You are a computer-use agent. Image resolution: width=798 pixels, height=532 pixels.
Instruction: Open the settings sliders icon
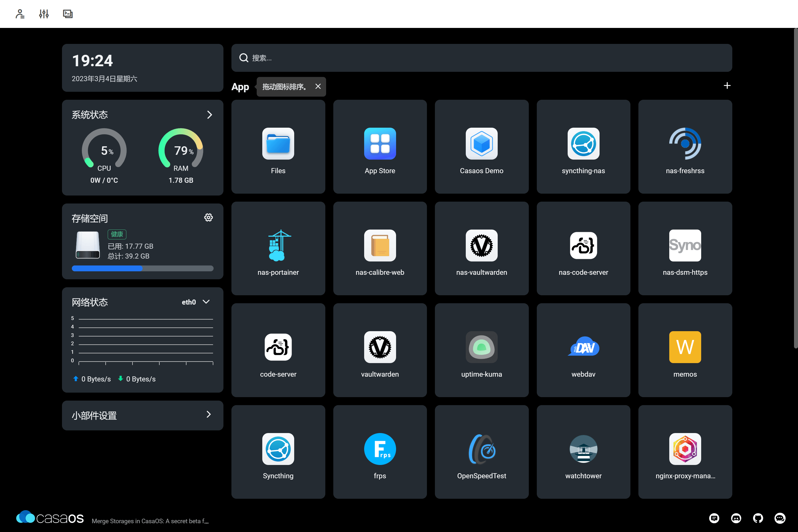tap(44, 14)
